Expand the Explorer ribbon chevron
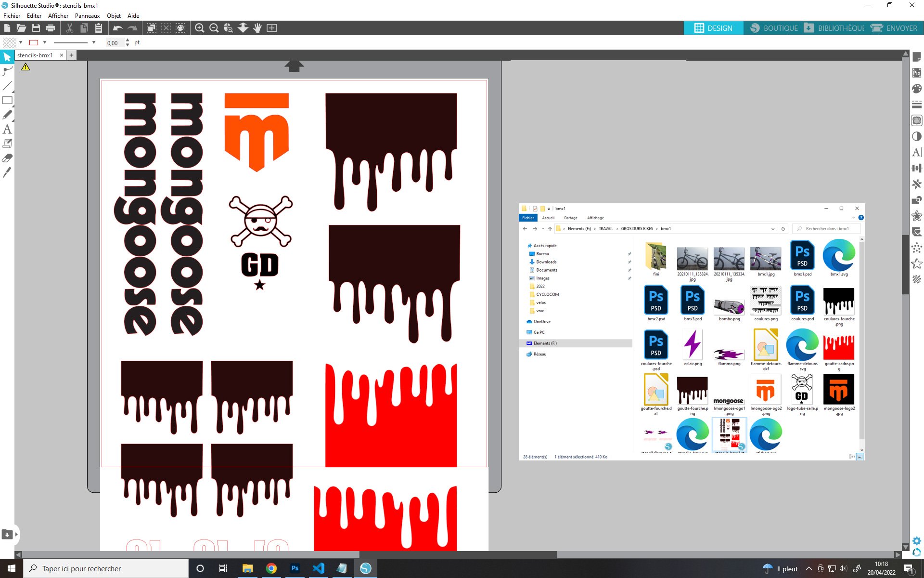Screen dimensions: 924x578 click(x=854, y=218)
